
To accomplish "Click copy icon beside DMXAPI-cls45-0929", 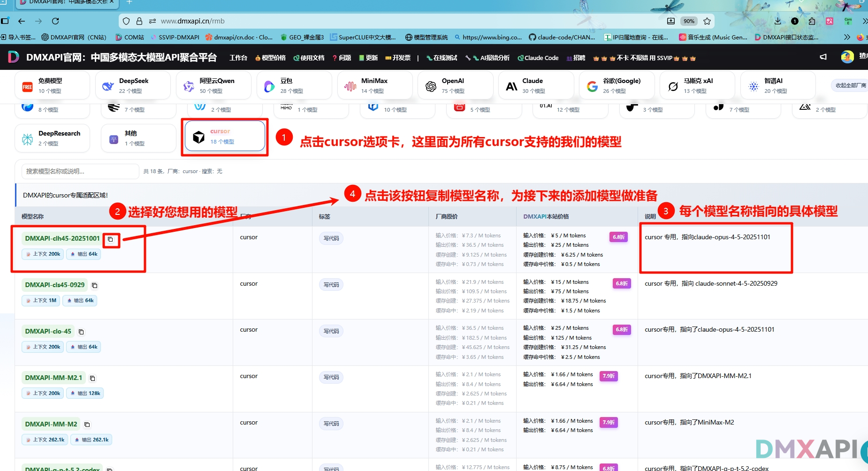I will click(95, 285).
